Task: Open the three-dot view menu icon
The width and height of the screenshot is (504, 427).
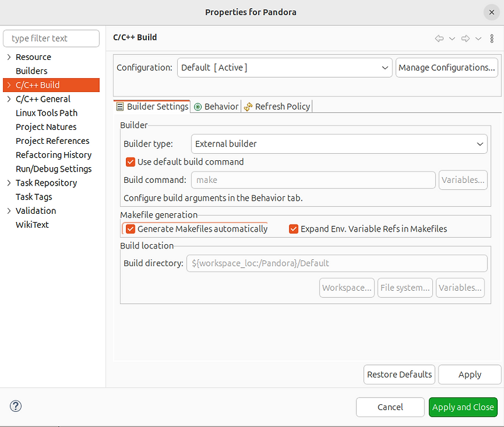Action: click(x=492, y=38)
